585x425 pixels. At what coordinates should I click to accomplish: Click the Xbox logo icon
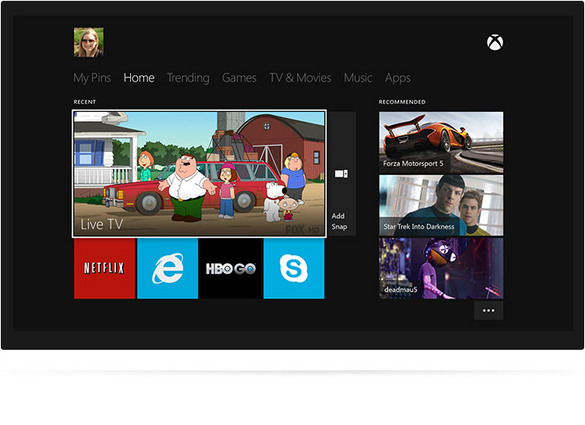click(x=495, y=43)
